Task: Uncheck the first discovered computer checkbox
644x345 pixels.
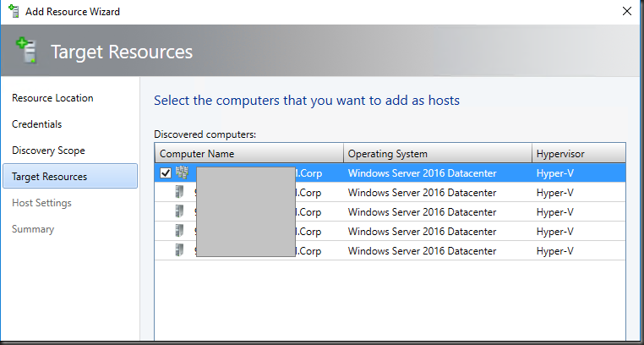Action: coord(166,173)
